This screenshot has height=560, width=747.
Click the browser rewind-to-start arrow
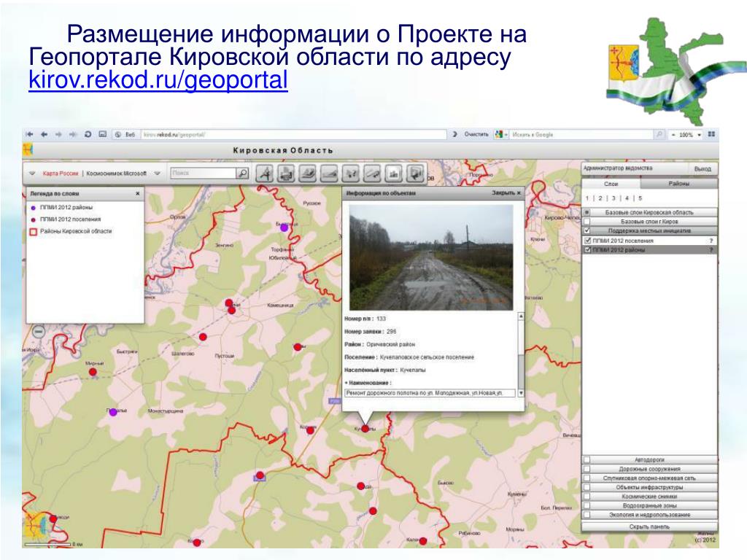[x=29, y=135]
